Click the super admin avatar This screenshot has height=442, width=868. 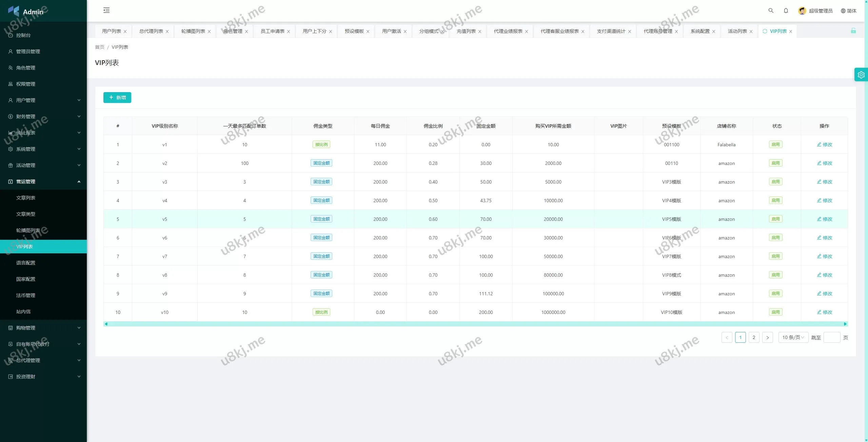[x=802, y=11]
